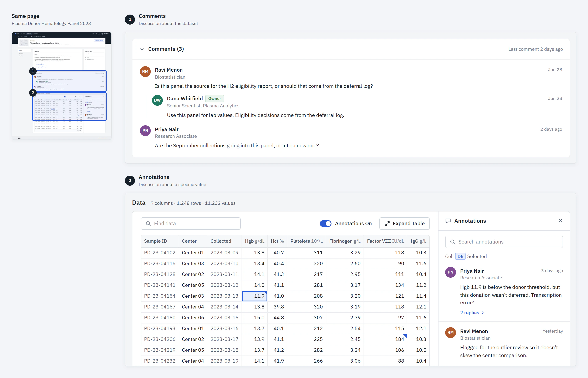This screenshot has width=588, height=378.
Task: Select the annotated Hgb cell 11.9
Action: 255,296
